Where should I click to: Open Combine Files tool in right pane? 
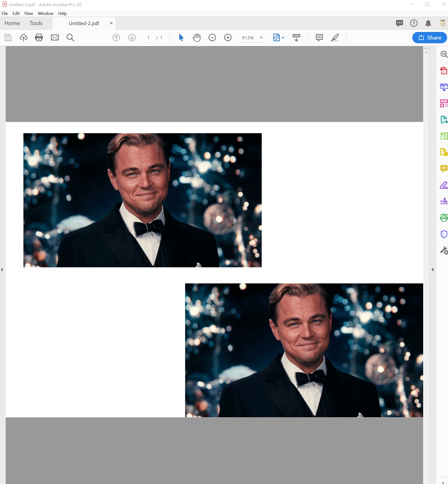444,87
